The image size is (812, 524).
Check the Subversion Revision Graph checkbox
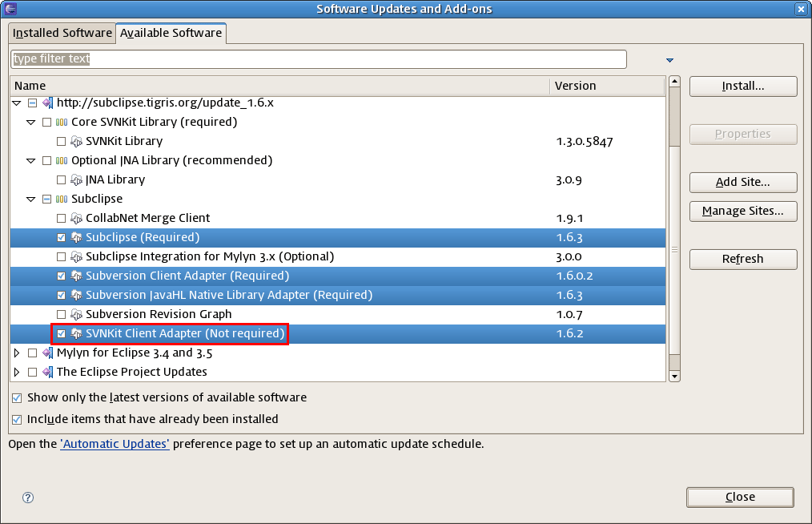pyautogui.click(x=61, y=314)
